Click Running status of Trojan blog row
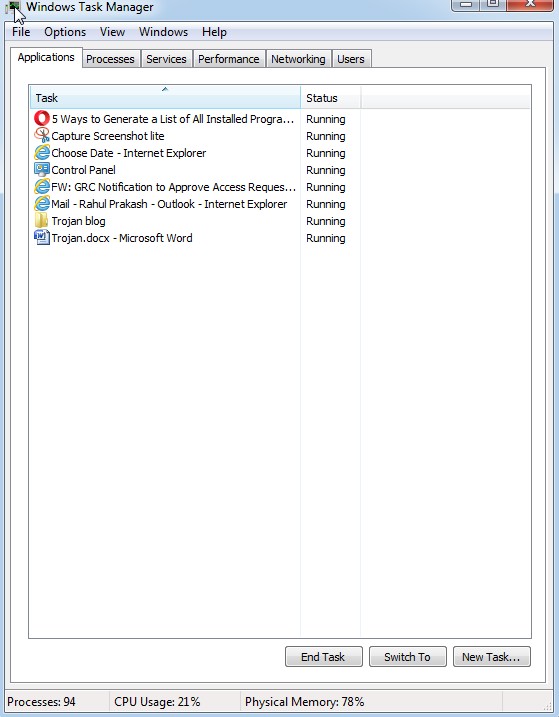Image resolution: width=559 pixels, height=717 pixels. [x=326, y=221]
